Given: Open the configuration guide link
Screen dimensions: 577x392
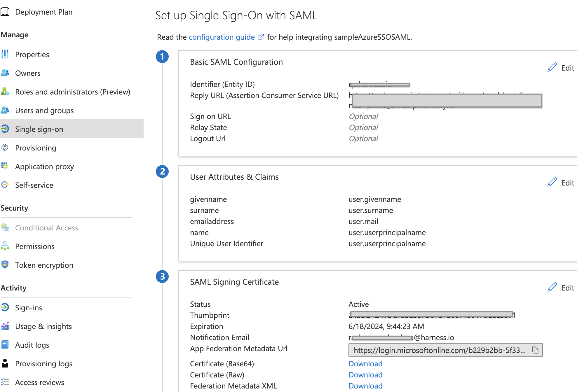Looking at the screenshot, I should [x=222, y=37].
